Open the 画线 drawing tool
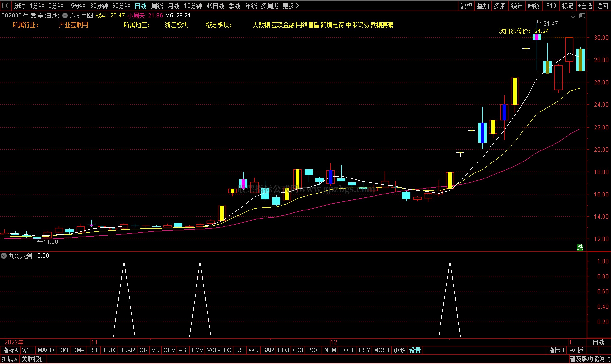Screen dimensions: 611x364 [534, 6]
